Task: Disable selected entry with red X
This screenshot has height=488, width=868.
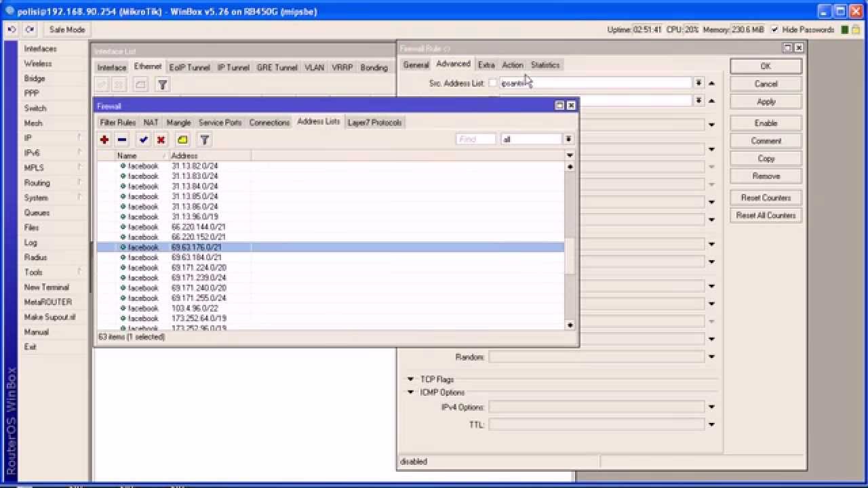Action: coord(161,140)
